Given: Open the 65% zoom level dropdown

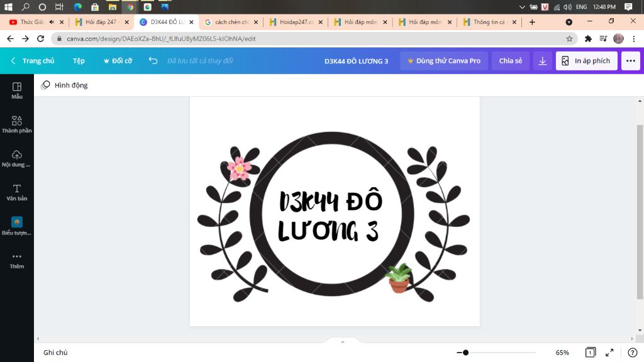Looking at the screenshot, I should click(562, 353).
